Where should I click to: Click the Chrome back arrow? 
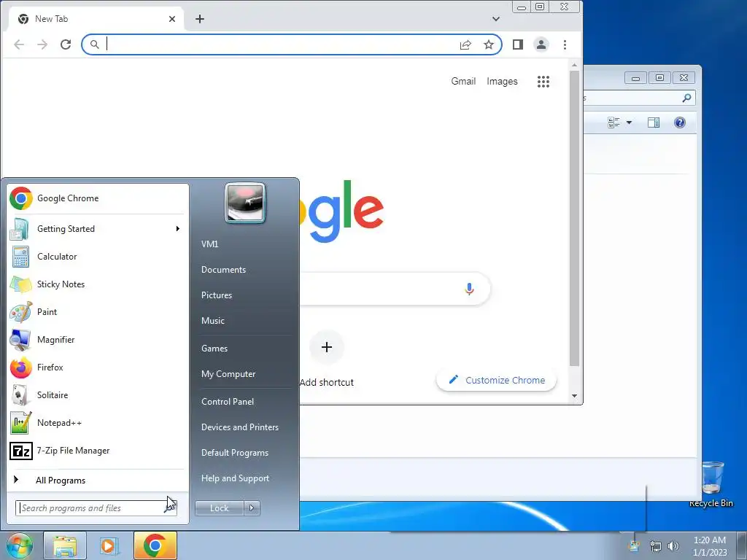point(19,44)
